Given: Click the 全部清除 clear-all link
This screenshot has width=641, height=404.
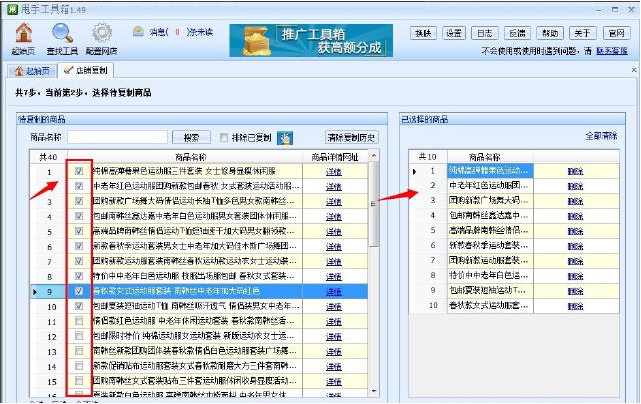Looking at the screenshot, I should pos(601,136).
